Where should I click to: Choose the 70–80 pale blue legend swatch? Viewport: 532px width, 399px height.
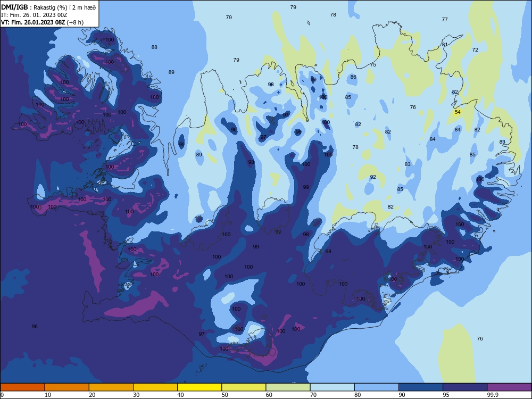(x=332, y=387)
